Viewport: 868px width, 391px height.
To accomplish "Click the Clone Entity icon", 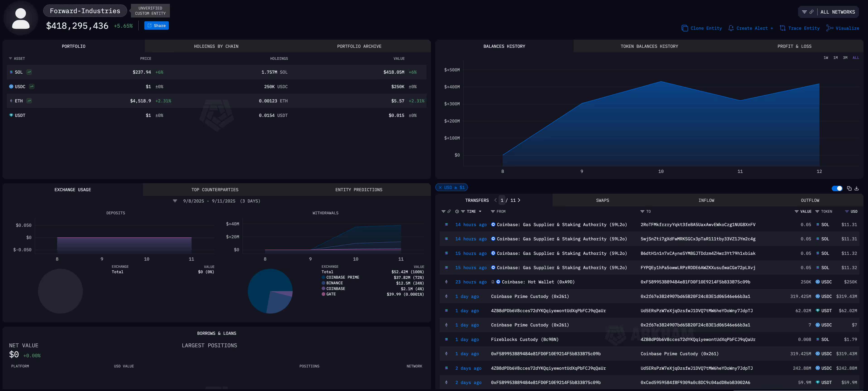I will (x=685, y=28).
